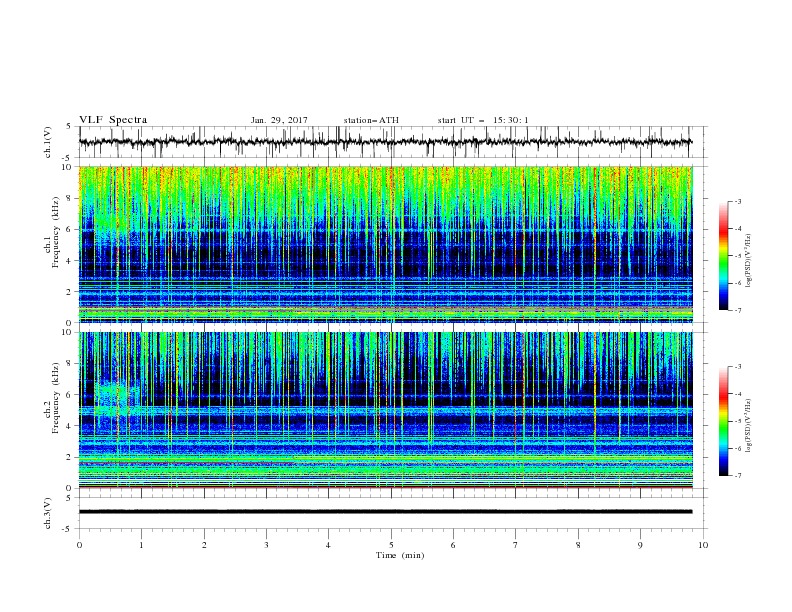Click the date "Jan. 29, 2017"
The width and height of the screenshot is (792, 612).
(x=279, y=120)
